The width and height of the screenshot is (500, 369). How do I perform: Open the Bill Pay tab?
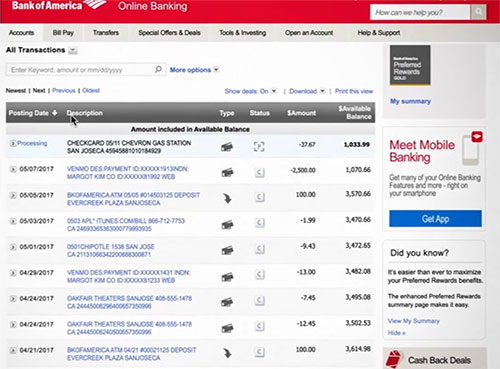click(63, 33)
